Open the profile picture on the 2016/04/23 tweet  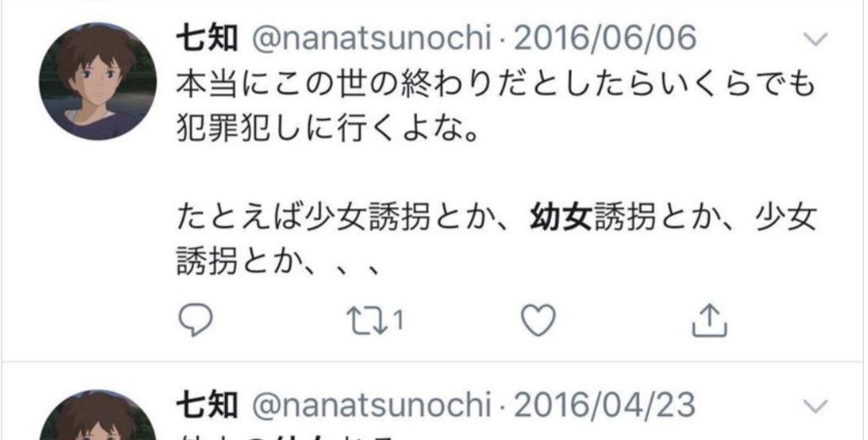click(98, 415)
